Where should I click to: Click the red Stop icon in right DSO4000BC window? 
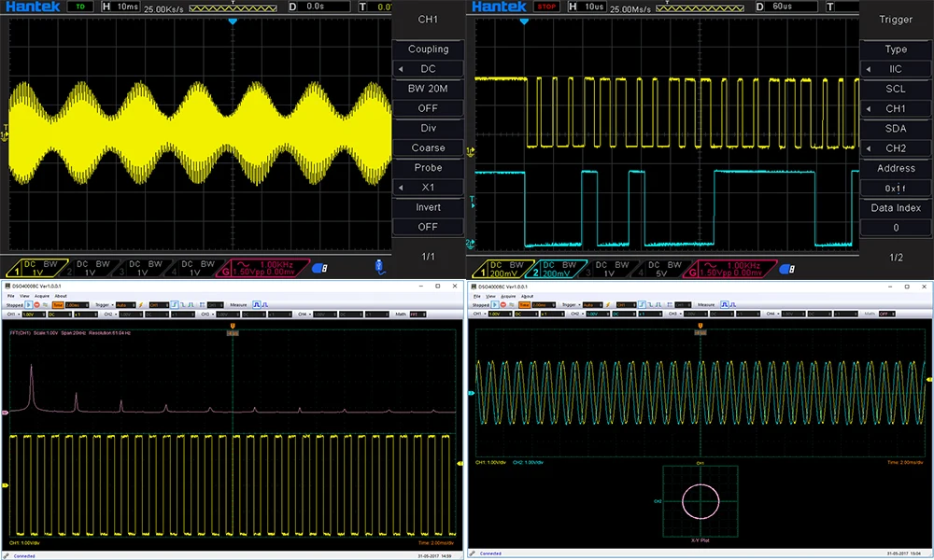tap(503, 304)
